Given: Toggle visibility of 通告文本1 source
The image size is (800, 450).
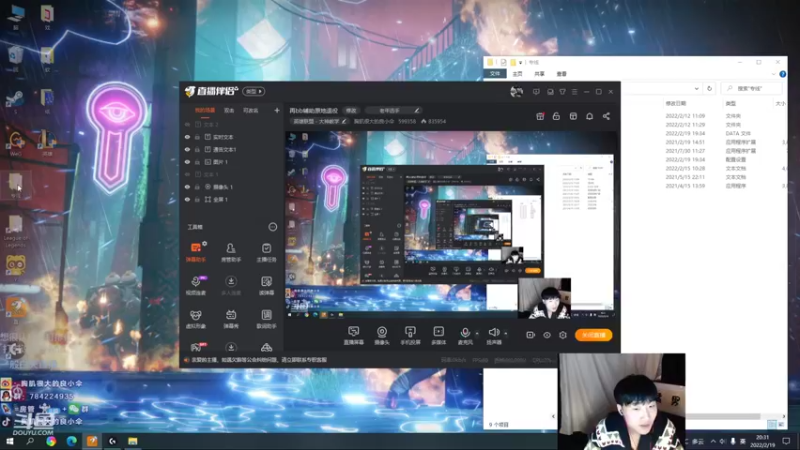Looking at the screenshot, I should [187, 149].
